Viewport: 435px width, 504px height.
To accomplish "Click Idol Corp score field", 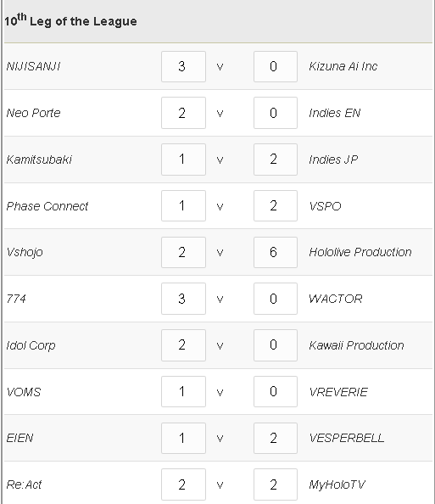I will point(183,345).
